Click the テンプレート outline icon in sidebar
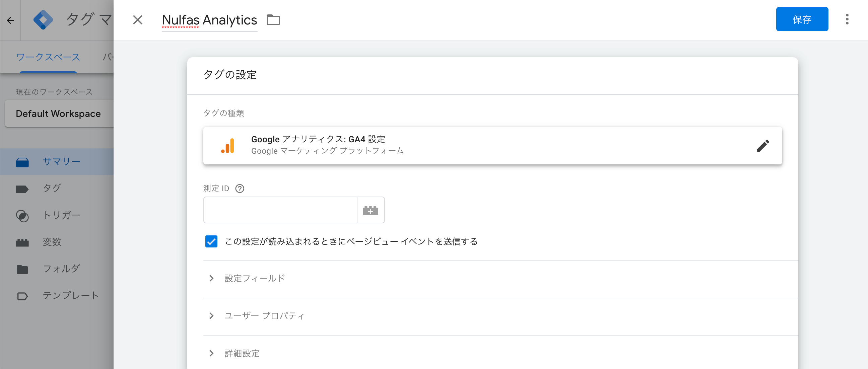 click(22, 296)
